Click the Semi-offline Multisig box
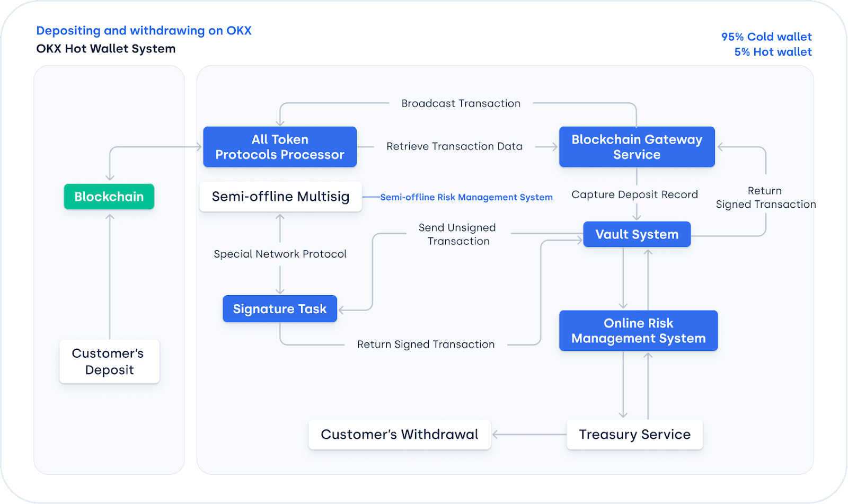 pyautogui.click(x=281, y=197)
